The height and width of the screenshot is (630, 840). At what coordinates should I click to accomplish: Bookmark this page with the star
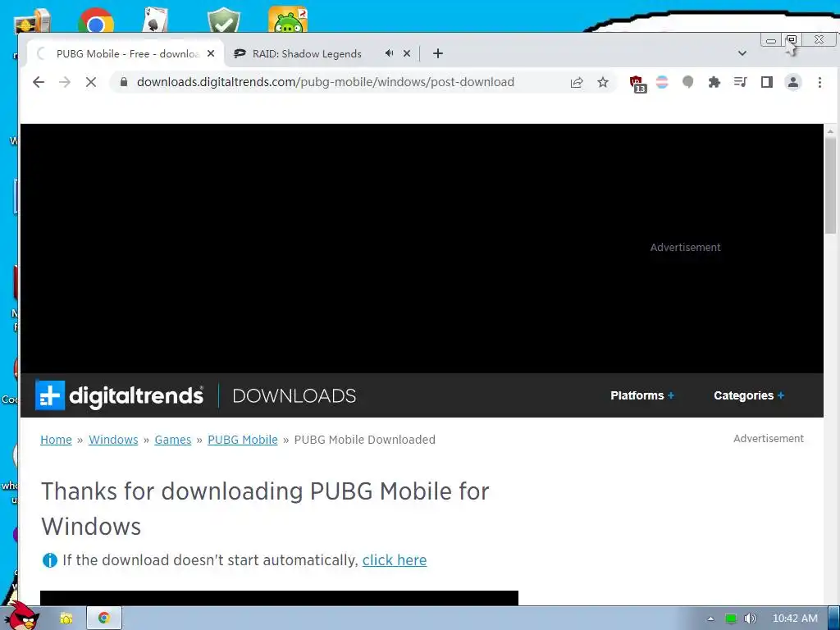tap(603, 82)
